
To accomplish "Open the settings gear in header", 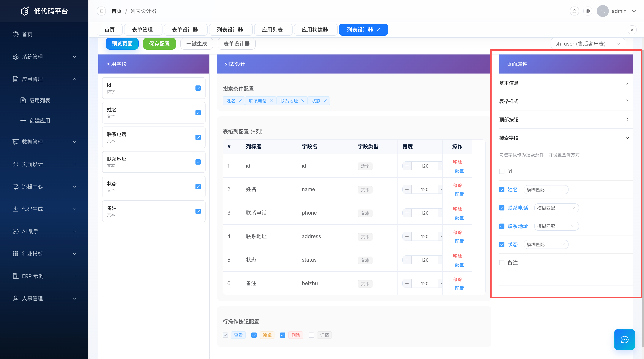I will click(588, 11).
